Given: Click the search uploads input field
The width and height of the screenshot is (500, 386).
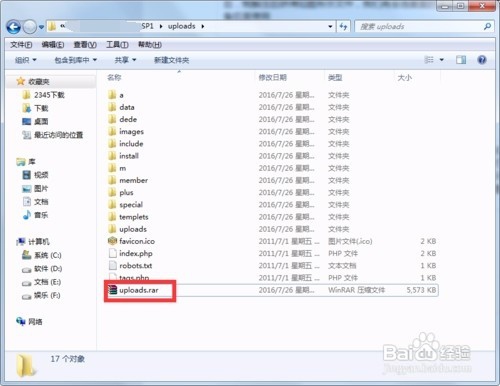Looking at the screenshot, I should pos(420,27).
